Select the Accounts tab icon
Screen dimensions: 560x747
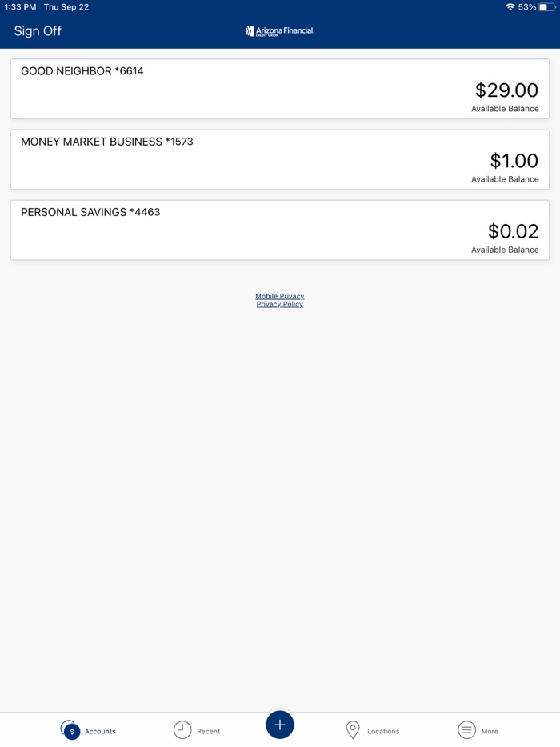[x=70, y=729]
